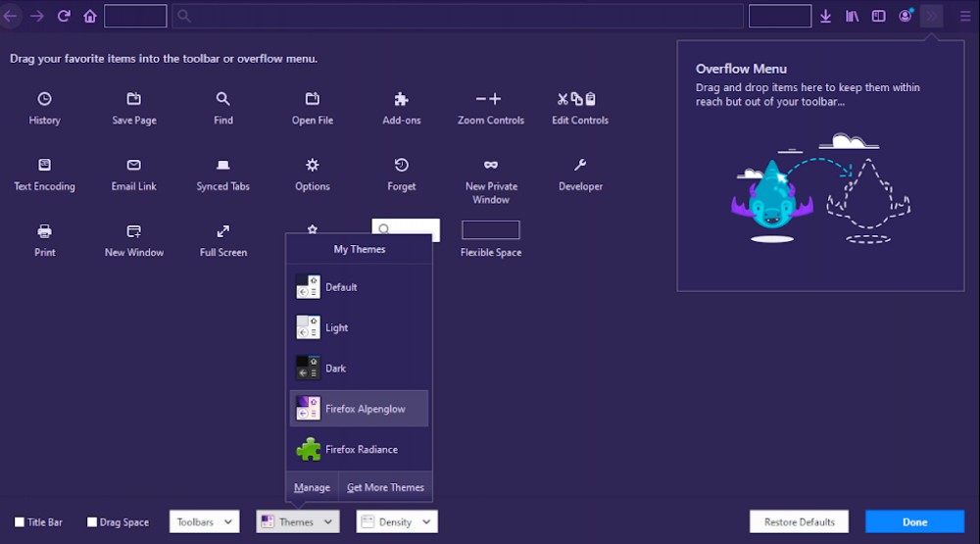Click the blue Done button
This screenshot has width=980, height=544.
click(x=914, y=521)
